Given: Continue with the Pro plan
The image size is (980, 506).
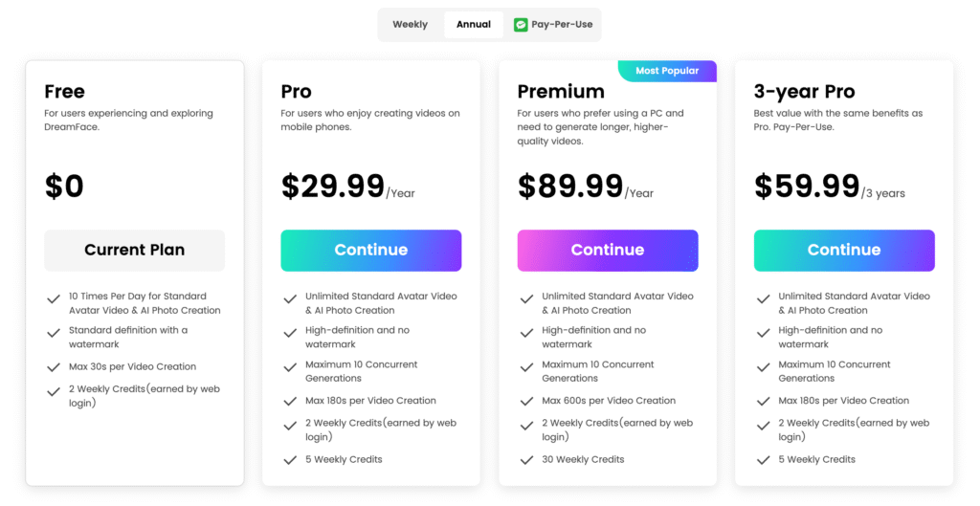Looking at the screenshot, I should pos(371,251).
